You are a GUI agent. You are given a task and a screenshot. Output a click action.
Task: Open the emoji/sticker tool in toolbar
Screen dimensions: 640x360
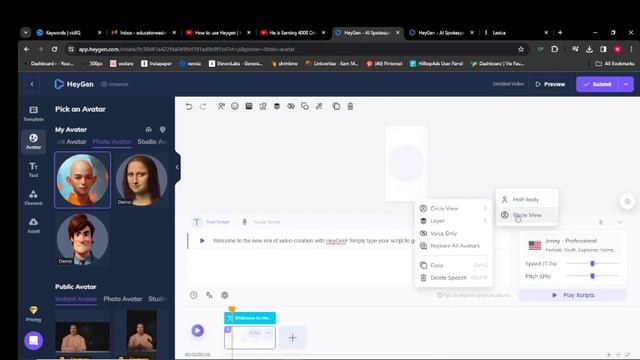tap(235, 106)
